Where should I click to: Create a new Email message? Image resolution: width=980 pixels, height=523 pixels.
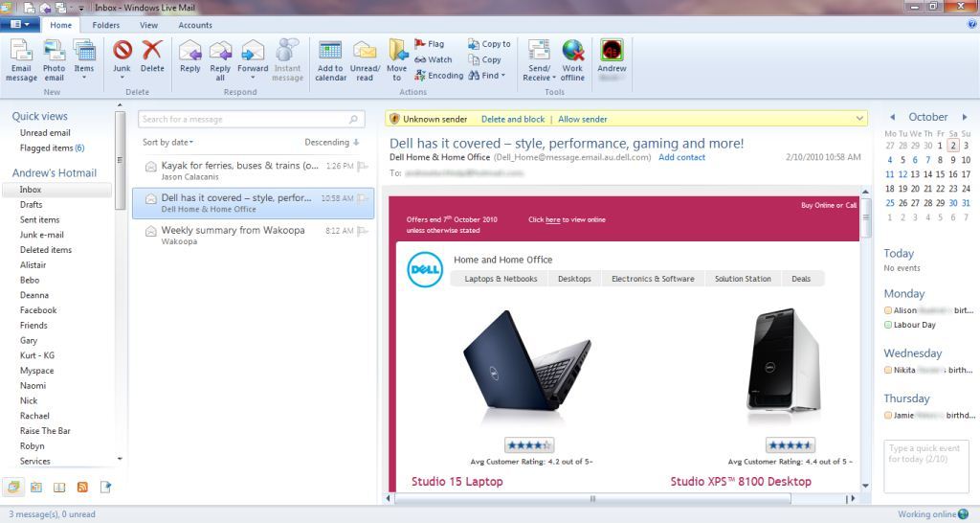[x=21, y=60]
